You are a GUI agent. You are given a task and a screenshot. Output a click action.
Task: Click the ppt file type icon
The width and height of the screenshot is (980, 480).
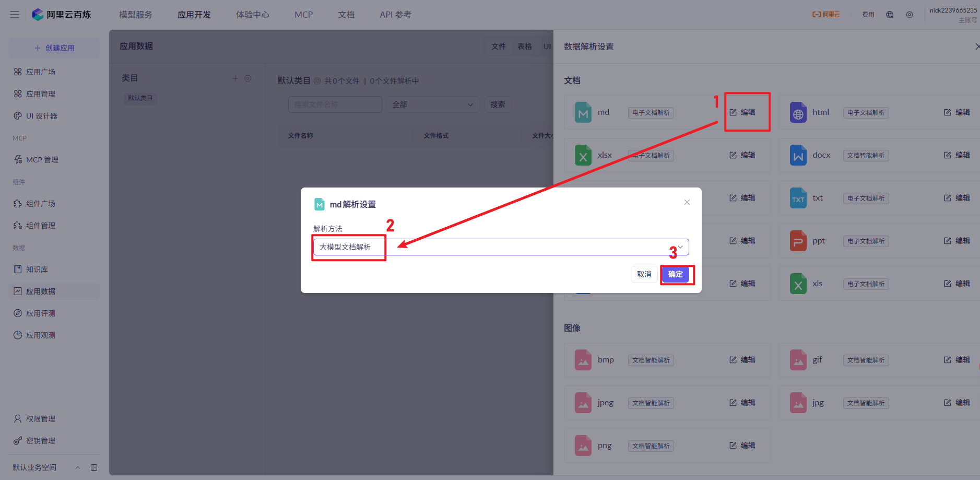tap(798, 241)
